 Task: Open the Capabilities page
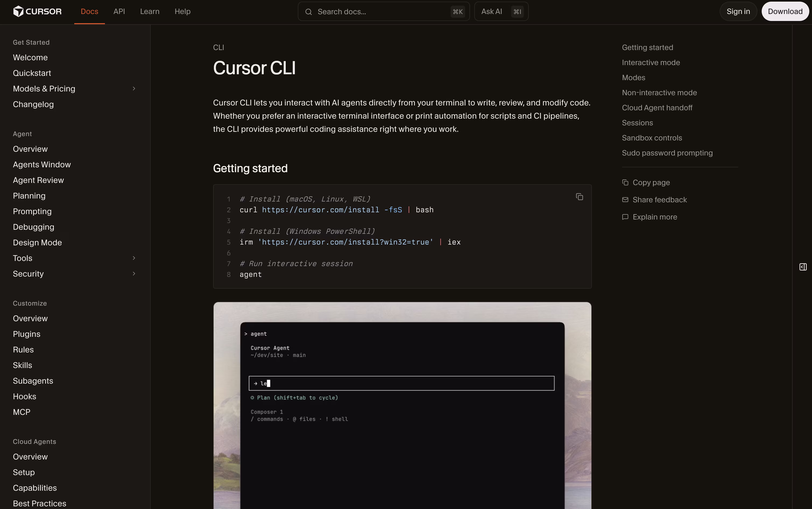coord(35,488)
